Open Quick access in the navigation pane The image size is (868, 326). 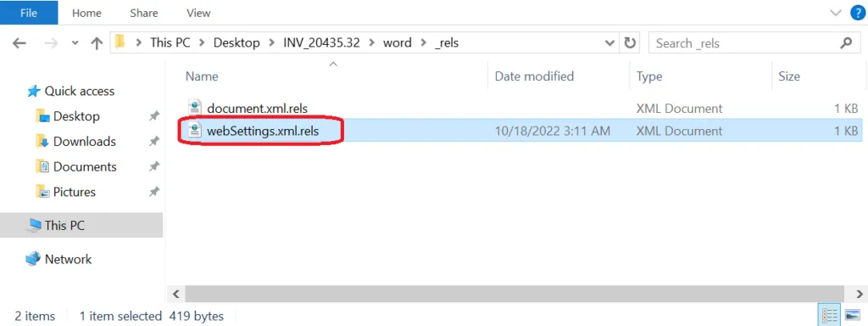(x=79, y=91)
